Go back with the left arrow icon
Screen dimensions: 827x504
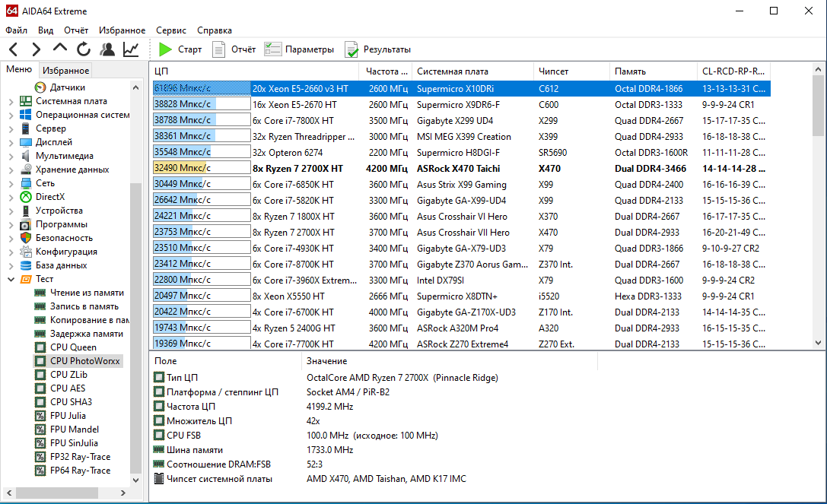tap(14, 49)
